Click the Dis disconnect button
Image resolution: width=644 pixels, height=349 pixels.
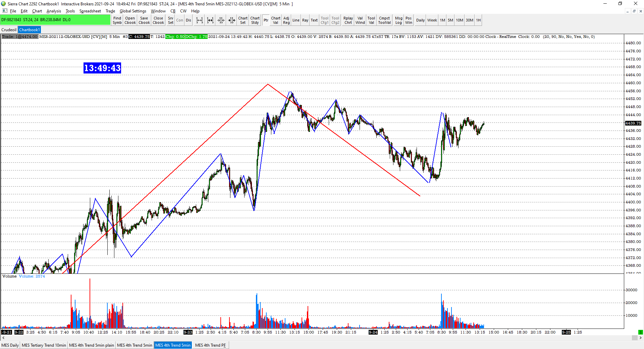[x=189, y=20]
